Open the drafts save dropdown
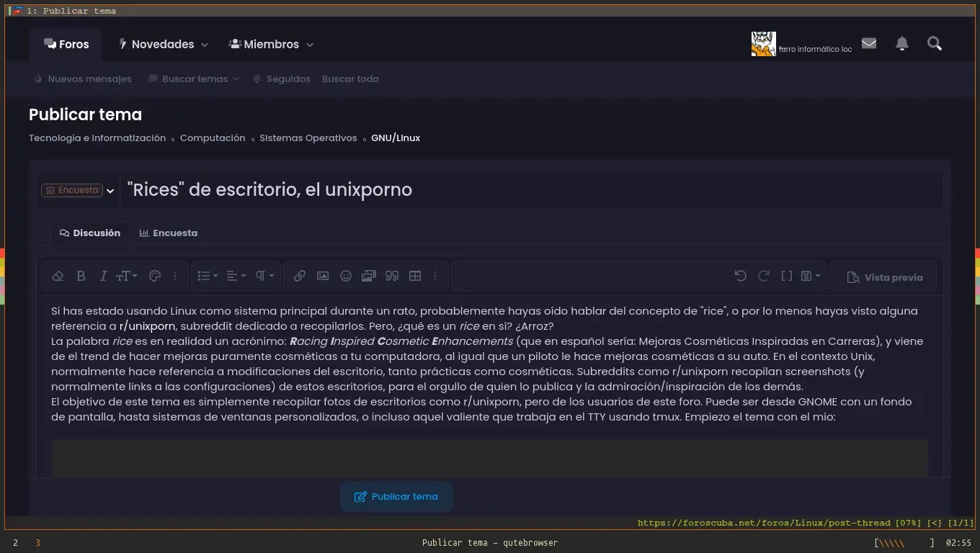980x553 pixels. 811,276
